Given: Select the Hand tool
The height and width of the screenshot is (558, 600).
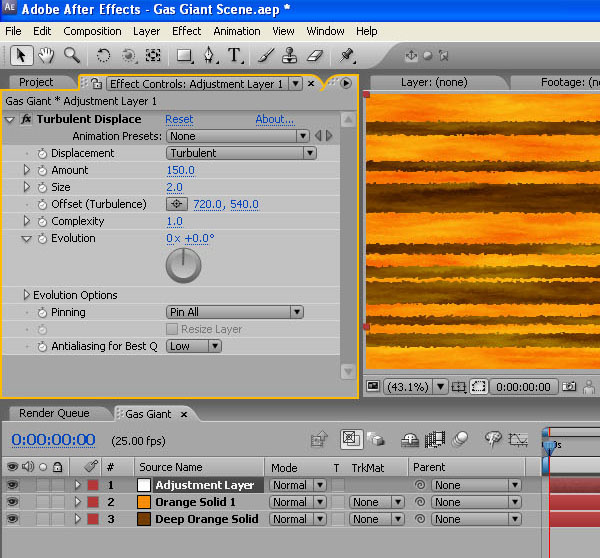Looking at the screenshot, I should (47, 55).
